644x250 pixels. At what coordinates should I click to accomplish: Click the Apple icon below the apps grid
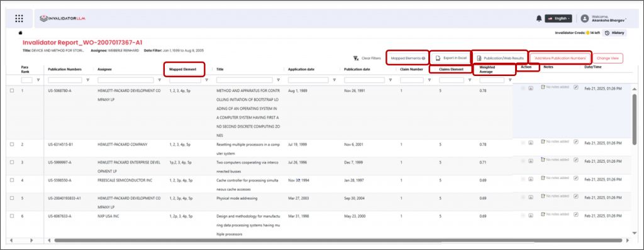coord(21,33)
